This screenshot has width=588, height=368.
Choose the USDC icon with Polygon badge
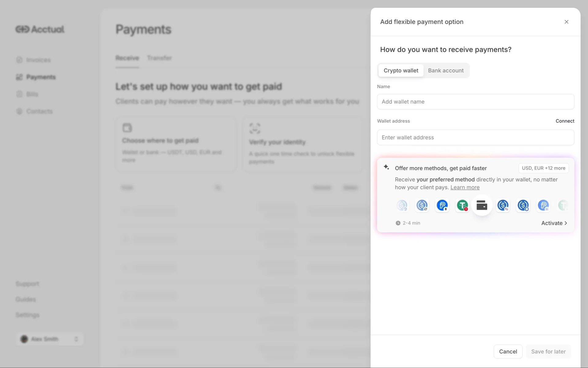[x=503, y=205]
